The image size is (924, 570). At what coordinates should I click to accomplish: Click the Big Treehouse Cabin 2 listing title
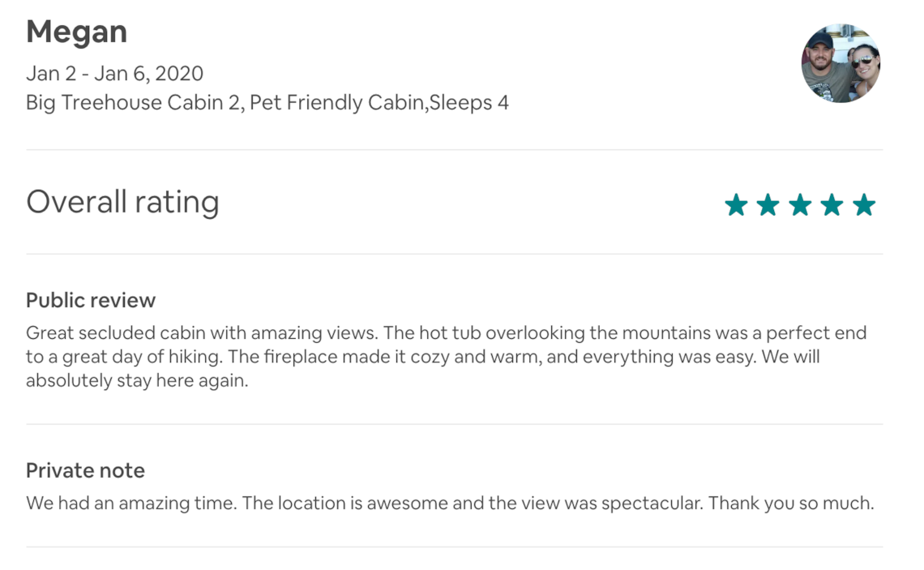click(x=135, y=102)
